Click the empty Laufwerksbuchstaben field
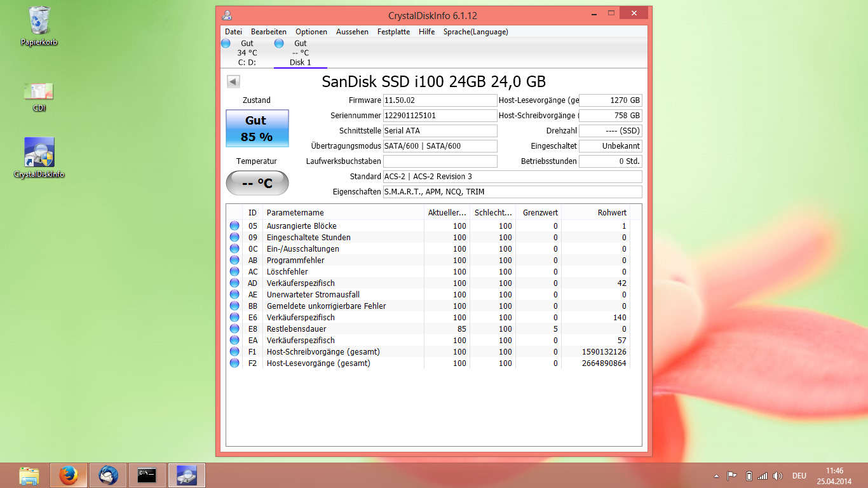 click(440, 161)
